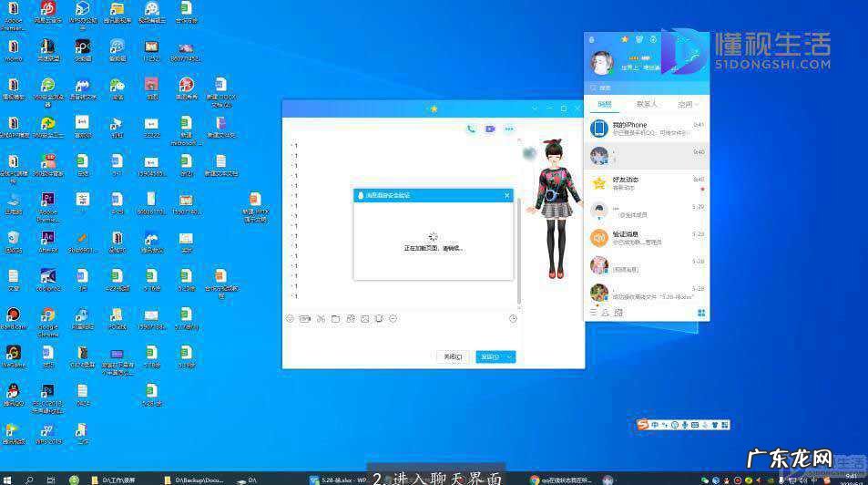868x485 pixels.
Task: Click the scissors screenshot tool
Action: [x=321, y=319]
